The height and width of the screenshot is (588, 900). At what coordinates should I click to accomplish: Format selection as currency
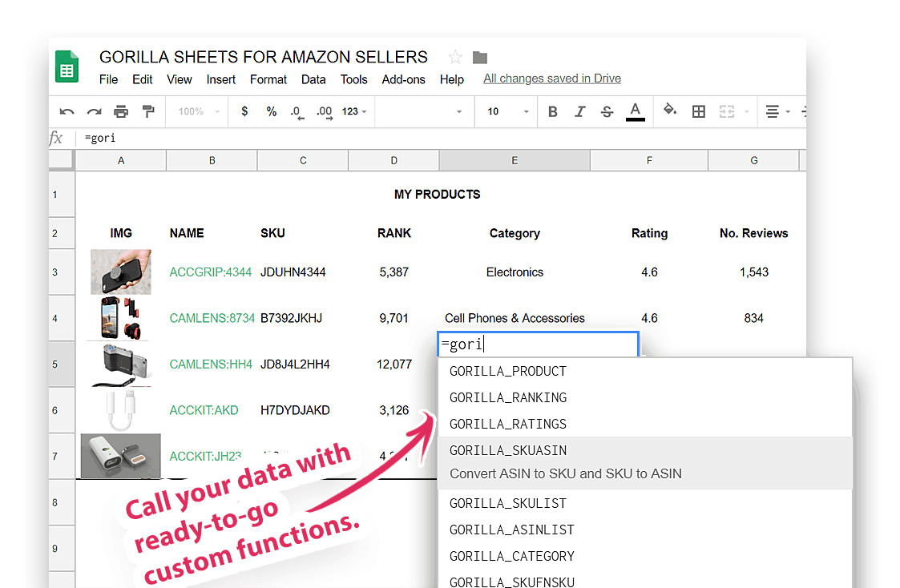244,111
